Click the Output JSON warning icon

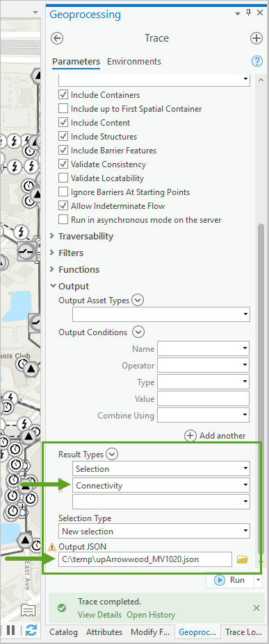pos(52,547)
